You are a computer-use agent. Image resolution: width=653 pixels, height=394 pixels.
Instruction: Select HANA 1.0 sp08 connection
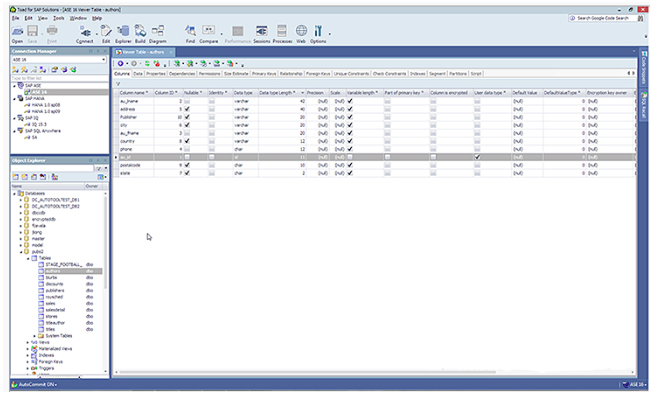pyautogui.click(x=45, y=105)
